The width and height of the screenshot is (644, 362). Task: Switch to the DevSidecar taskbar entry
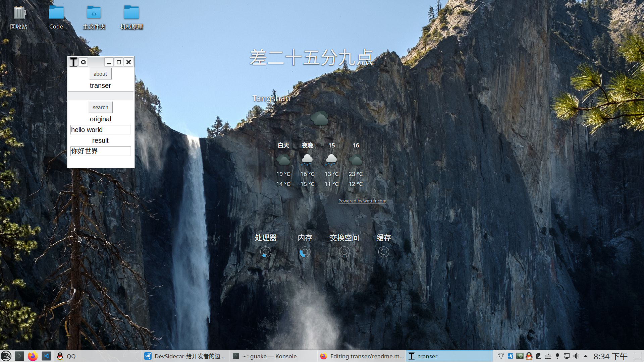click(186, 356)
